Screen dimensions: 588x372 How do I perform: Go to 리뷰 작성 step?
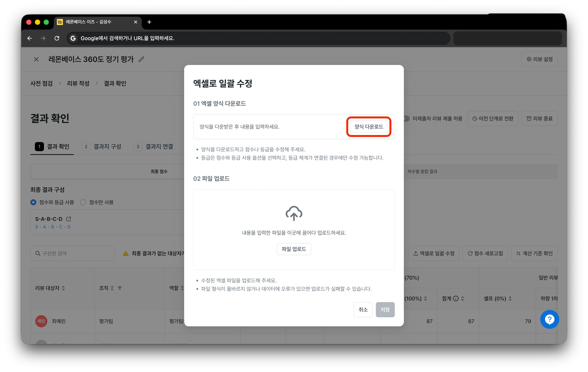(x=78, y=84)
